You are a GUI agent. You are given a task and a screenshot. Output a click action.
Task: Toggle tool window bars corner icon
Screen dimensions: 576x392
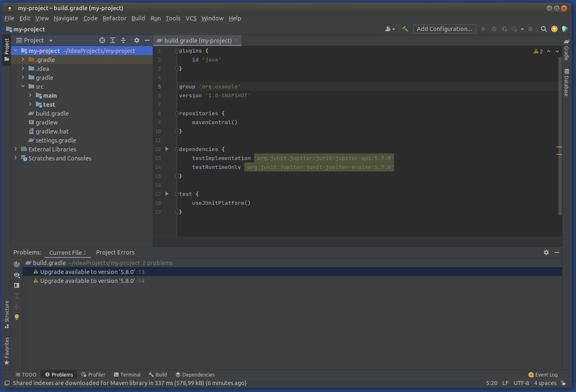click(x=7, y=383)
